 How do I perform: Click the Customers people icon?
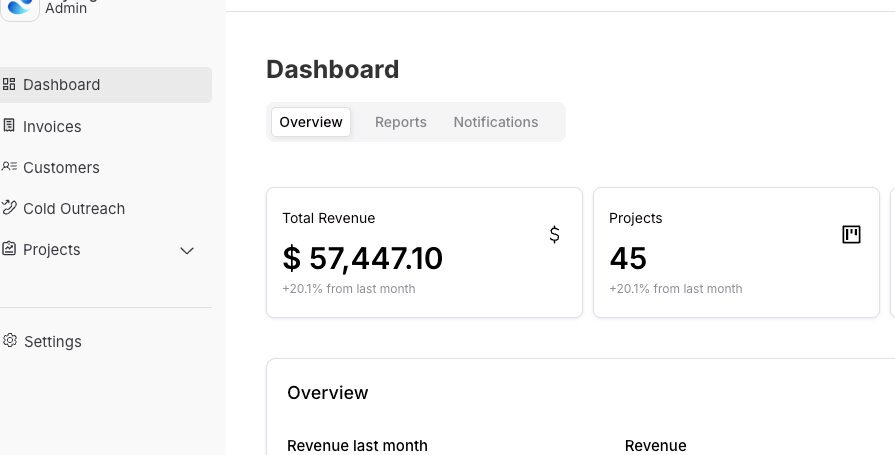(9, 167)
